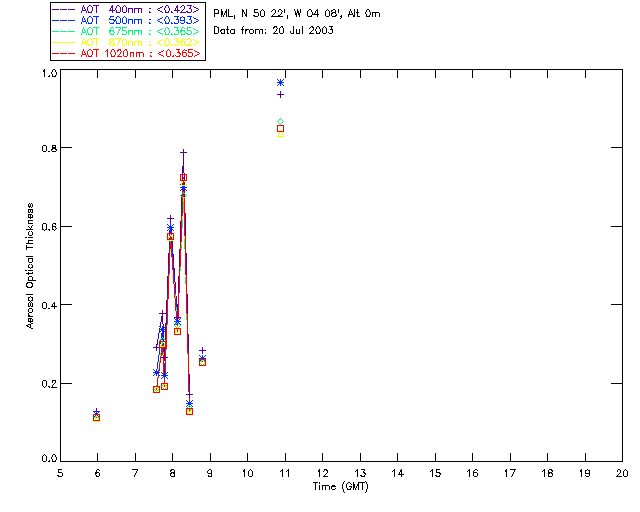Screen dimensions: 640x512
Task: Click the x-axis tick label 8
Action: 172,473
